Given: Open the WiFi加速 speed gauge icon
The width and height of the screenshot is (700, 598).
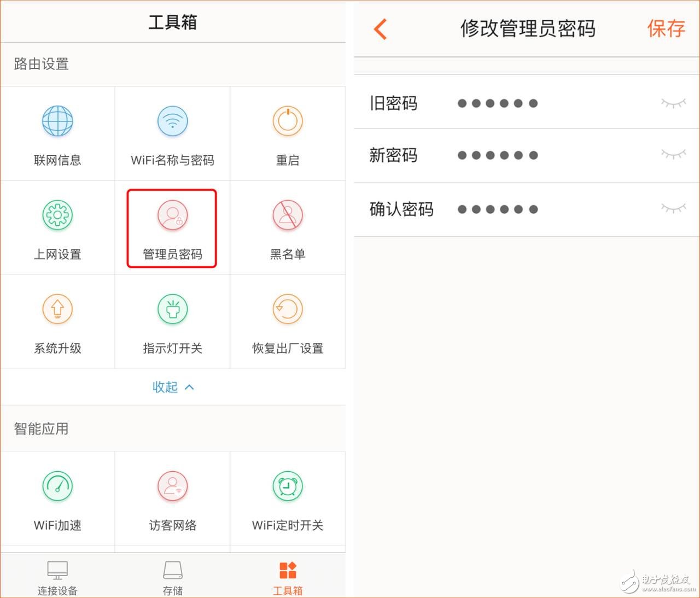Looking at the screenshot, I should pos(57,497).
